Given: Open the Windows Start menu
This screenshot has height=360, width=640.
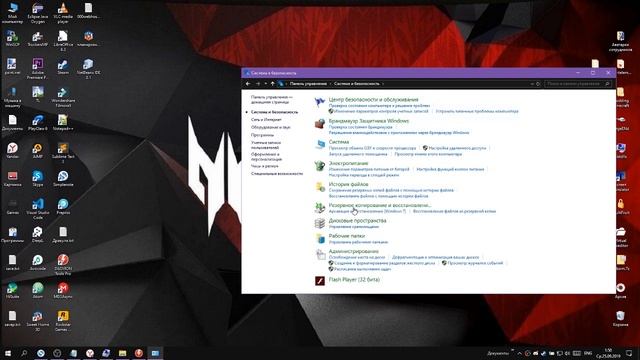Looking at the screenshot, I should pyautogui.click(x=8, y=353).
